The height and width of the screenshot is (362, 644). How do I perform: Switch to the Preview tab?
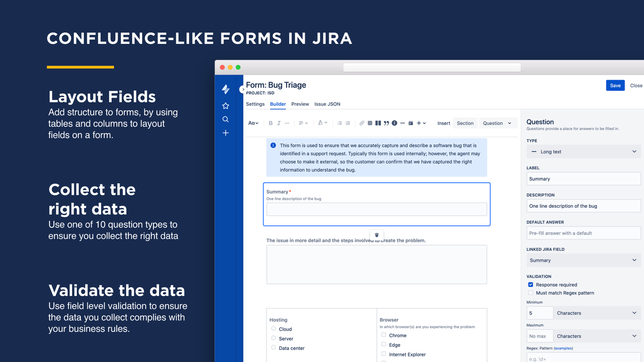pos(300,104)
